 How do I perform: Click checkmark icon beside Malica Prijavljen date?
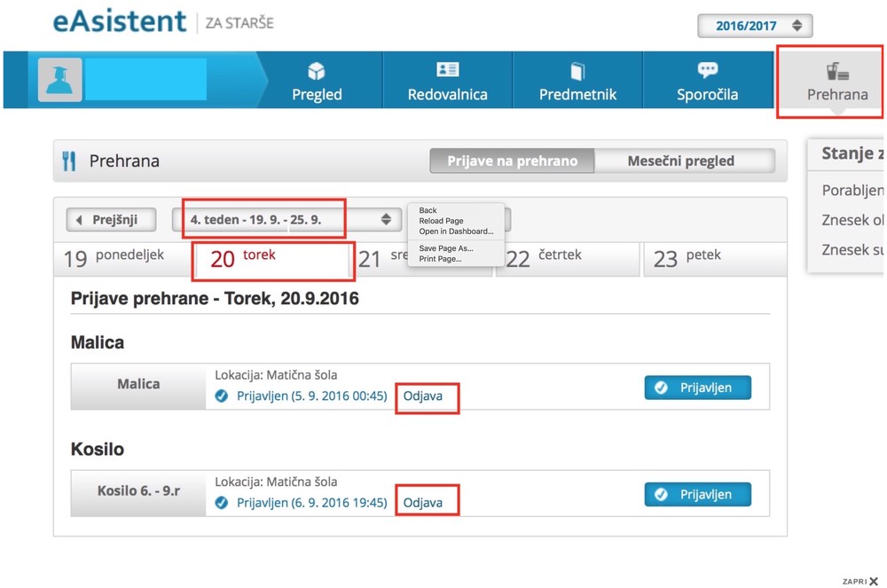point(222,396)
